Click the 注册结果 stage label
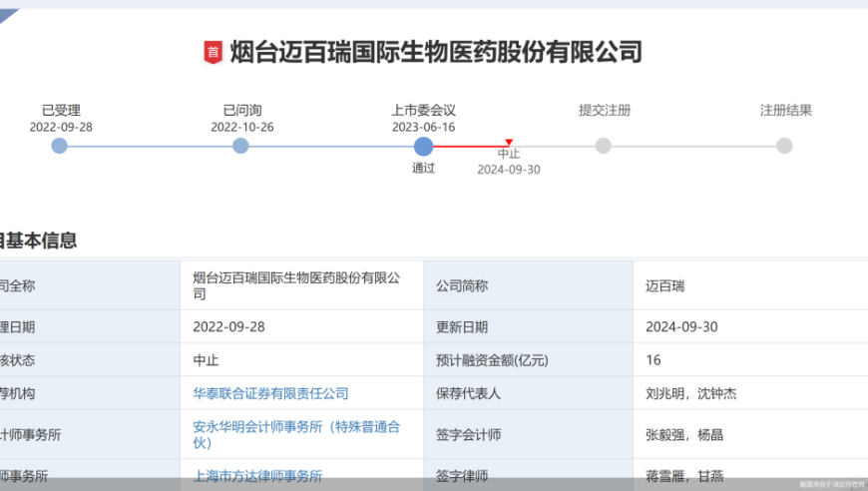This screenshot has width=868, height=491. click(785, 110)
